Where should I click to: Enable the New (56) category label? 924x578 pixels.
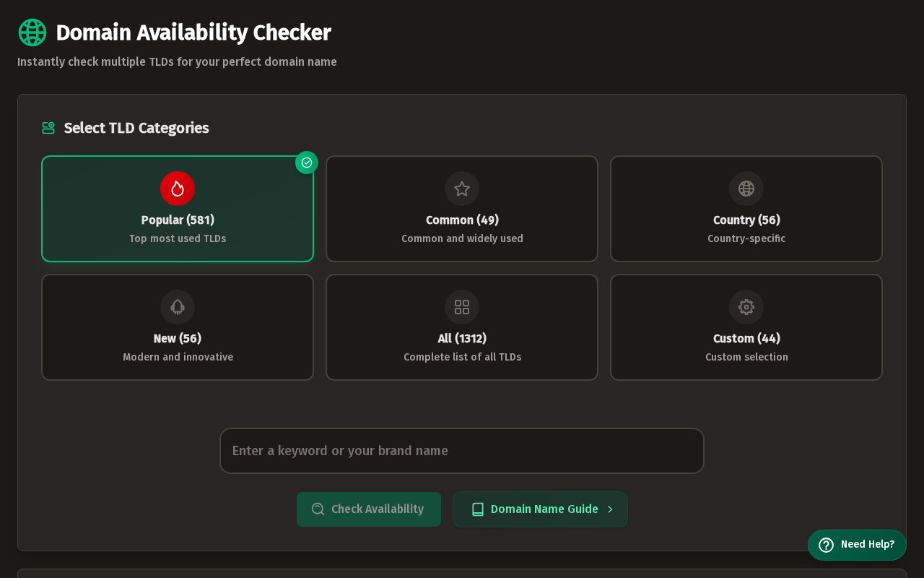178,338
